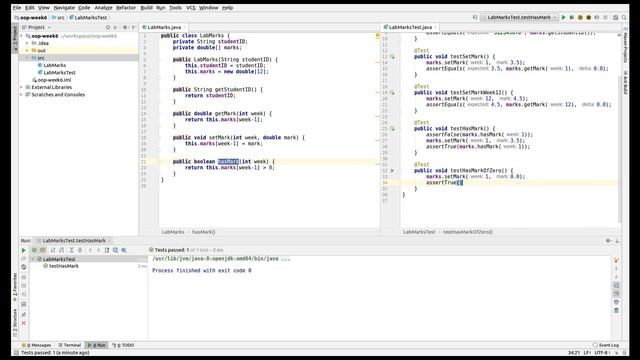
Task: Toggle sort by duration in Run test toolbar
Action: tap(61, 250)
